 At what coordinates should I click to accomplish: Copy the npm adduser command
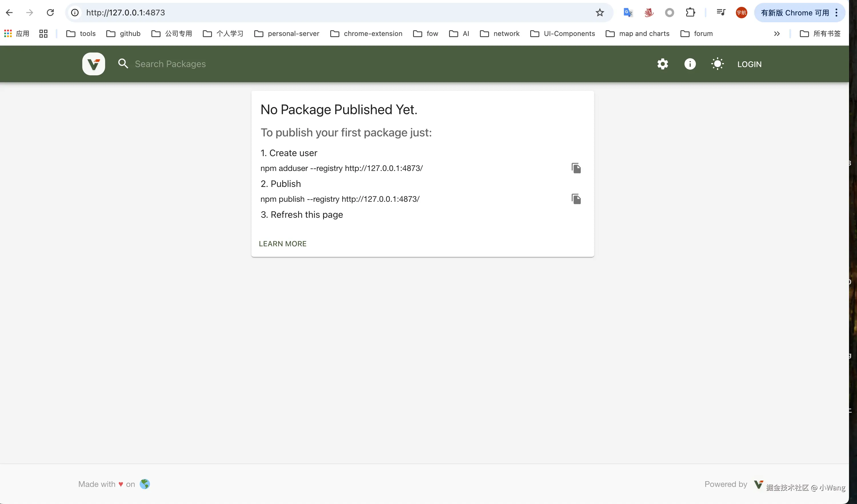[x=576, y=168]
